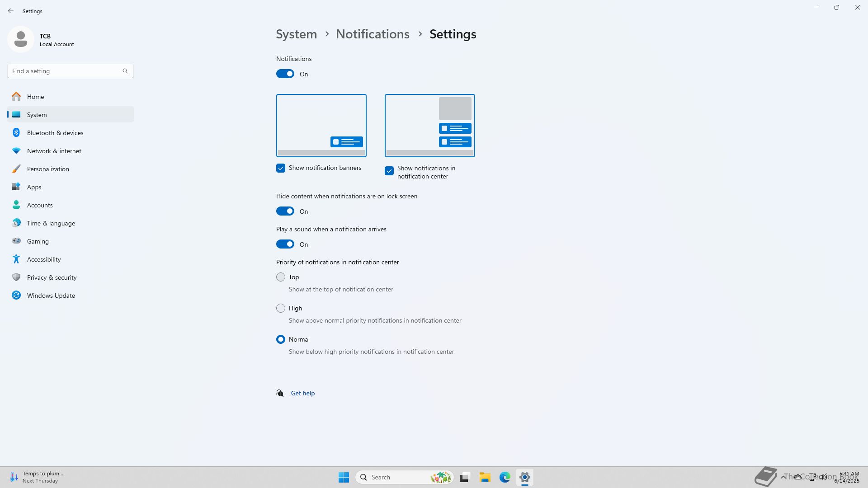Turn off the main Notifications toggle
The width and height of the screenshot is (868, 488).
(x=285, y=74)
